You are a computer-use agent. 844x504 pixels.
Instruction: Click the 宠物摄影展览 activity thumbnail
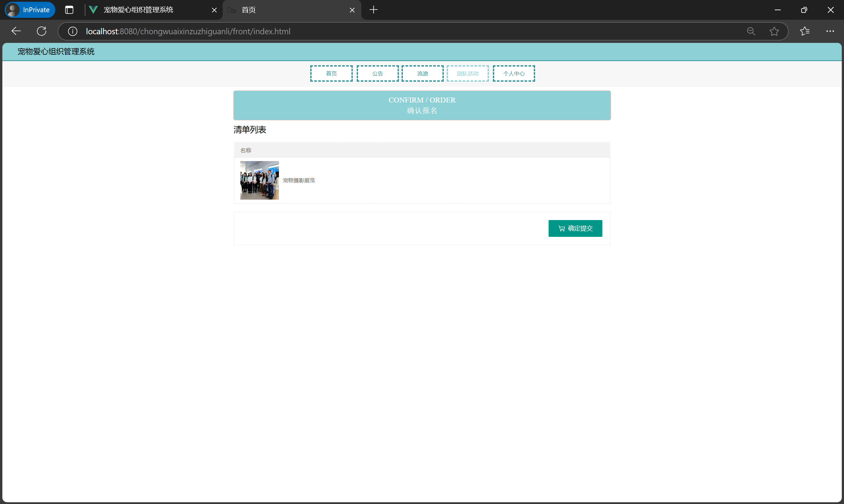click(x=259, y=180)
